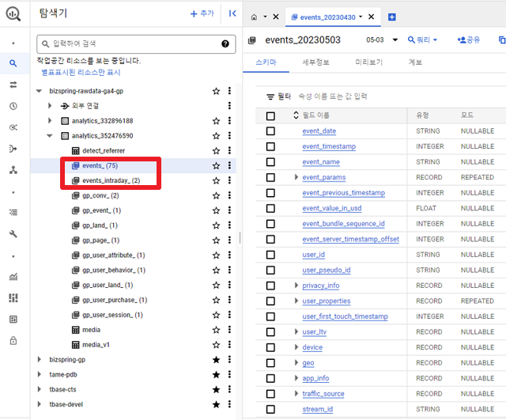The width and height of the screenshot is (506, 420).
Task: Open home tab icon
Action: tap(255, 17)
